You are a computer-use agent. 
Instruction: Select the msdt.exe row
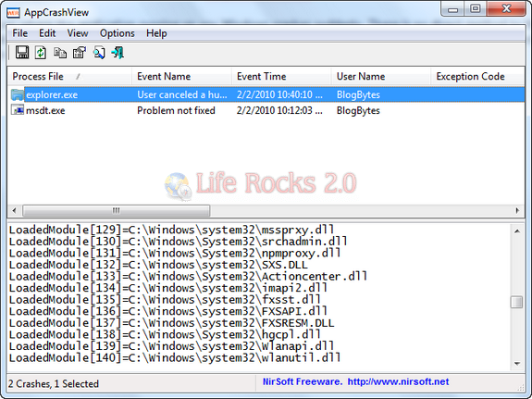click(x=266, y=110)
